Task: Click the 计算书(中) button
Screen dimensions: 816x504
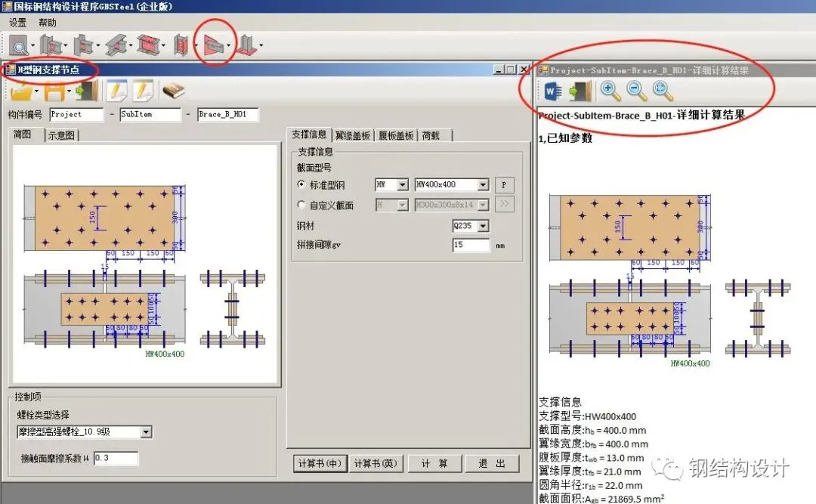Action: [x=320, y=463]
